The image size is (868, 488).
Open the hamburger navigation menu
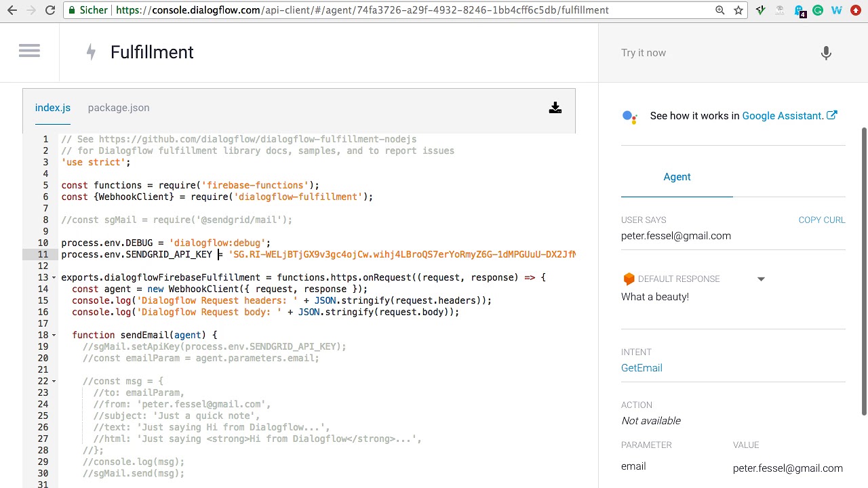click(29, 51)
